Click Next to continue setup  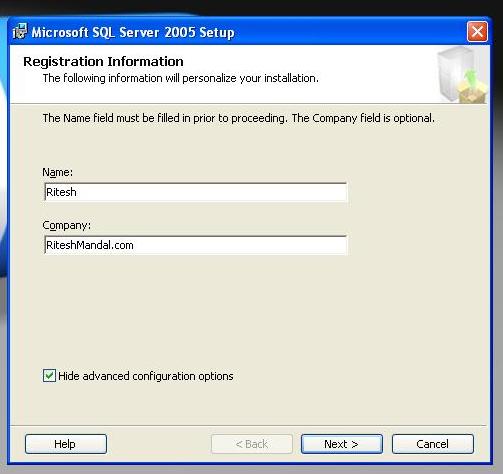pyautogui.click(x=342, y=444)
